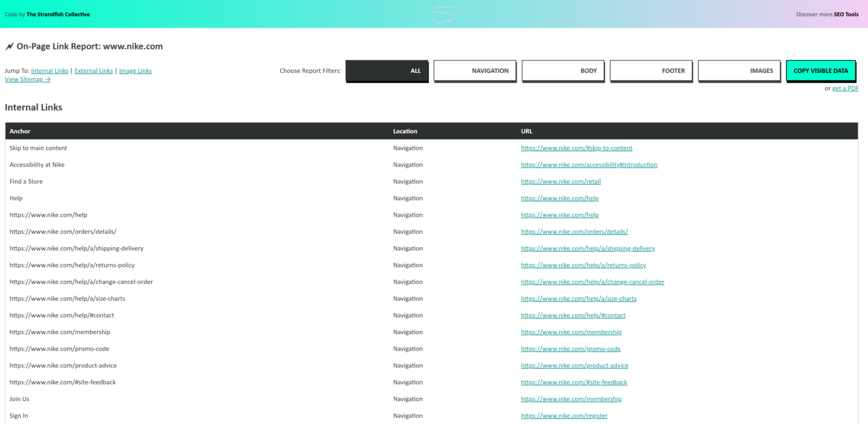Open the size-charts URL link
This screenshot has height=424, width=868.
point(579,299)
